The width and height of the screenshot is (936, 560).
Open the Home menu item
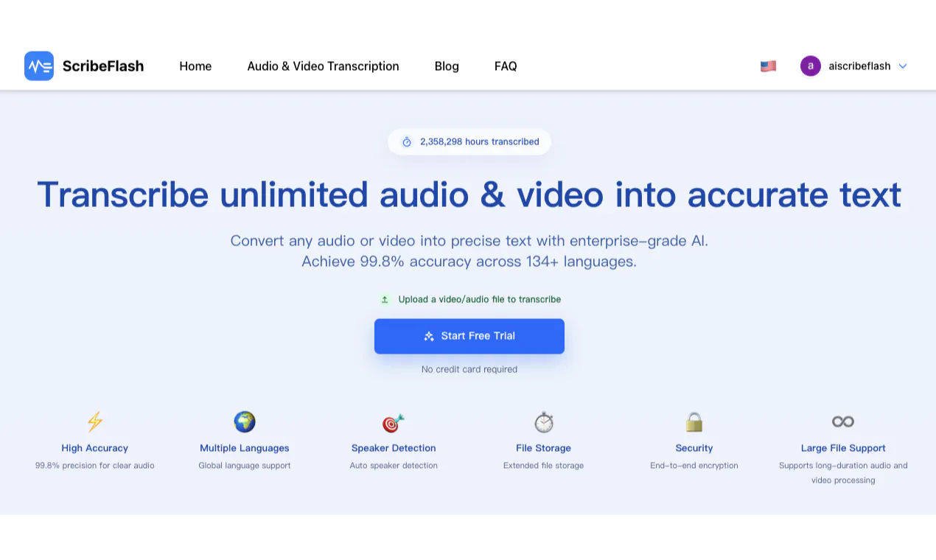click(x=195, y=66)
